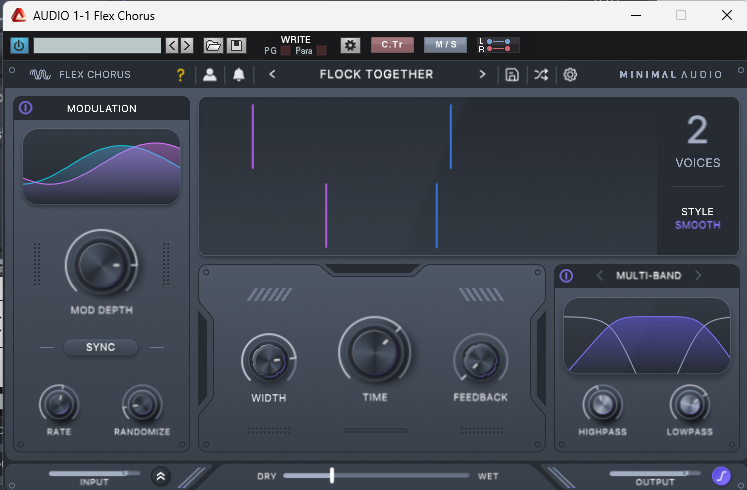Image resolution: width=747 pixels, height=490 pixels.
Task: Expand the double-chevron up button near INPUT
Action: 161,476
